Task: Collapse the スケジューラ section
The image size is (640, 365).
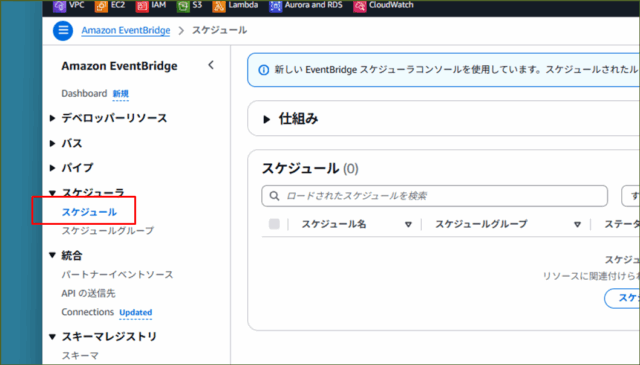Action: pyautogui.click(x=52, y=193)
